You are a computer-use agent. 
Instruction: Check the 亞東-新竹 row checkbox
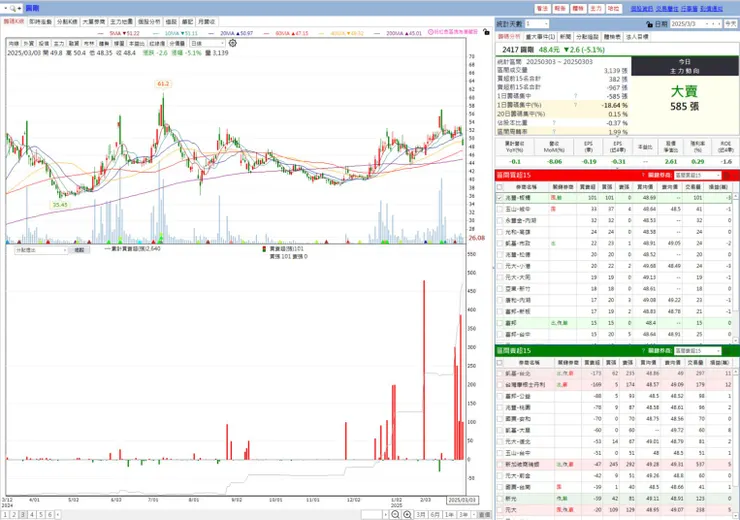(x=500, y=289)
